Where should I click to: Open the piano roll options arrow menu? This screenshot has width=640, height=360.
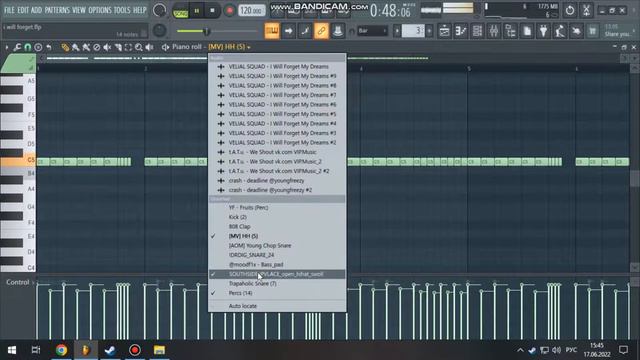click(x=7, y=47)
